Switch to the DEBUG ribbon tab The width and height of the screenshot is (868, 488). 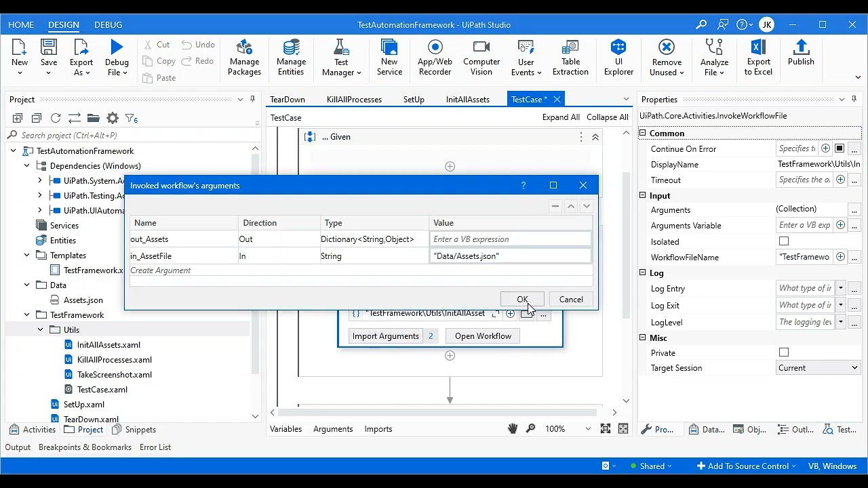tap(108, 24)
